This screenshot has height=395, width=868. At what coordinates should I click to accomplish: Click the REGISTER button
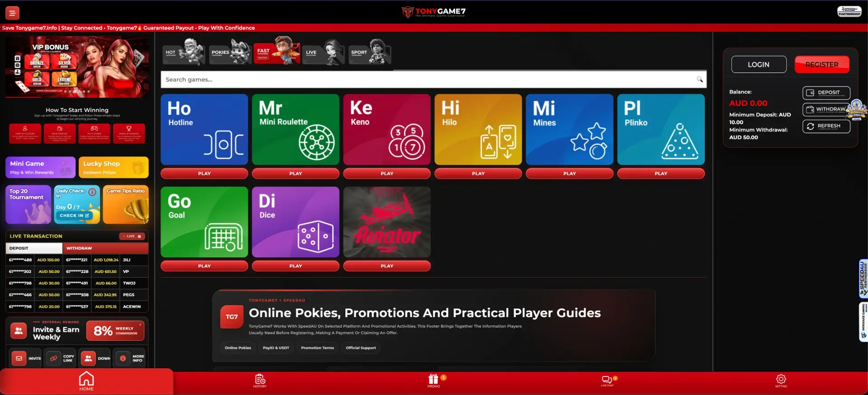tap(822, 65)
